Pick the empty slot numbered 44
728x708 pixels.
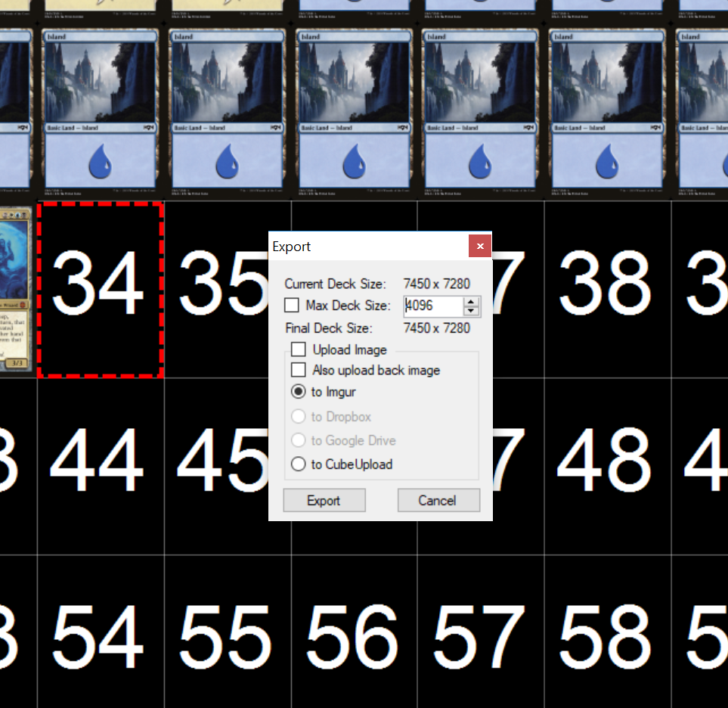click(101, 467)
